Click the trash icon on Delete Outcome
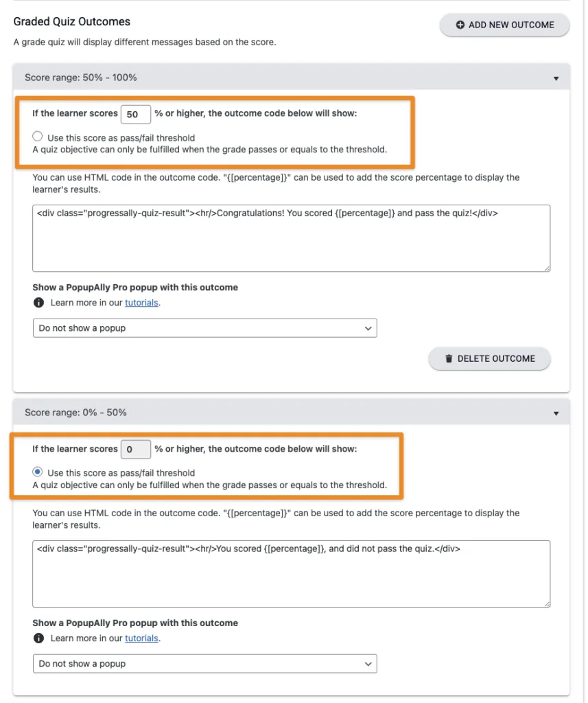The height and width of the screenshot is (703, 588). [449, 358]
